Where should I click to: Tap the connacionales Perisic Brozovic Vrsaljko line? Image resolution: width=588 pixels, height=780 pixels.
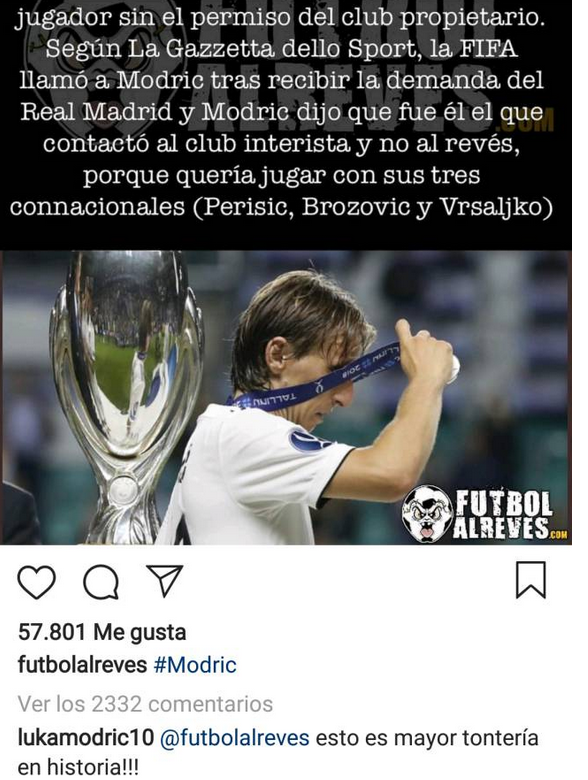coord(282,207)
